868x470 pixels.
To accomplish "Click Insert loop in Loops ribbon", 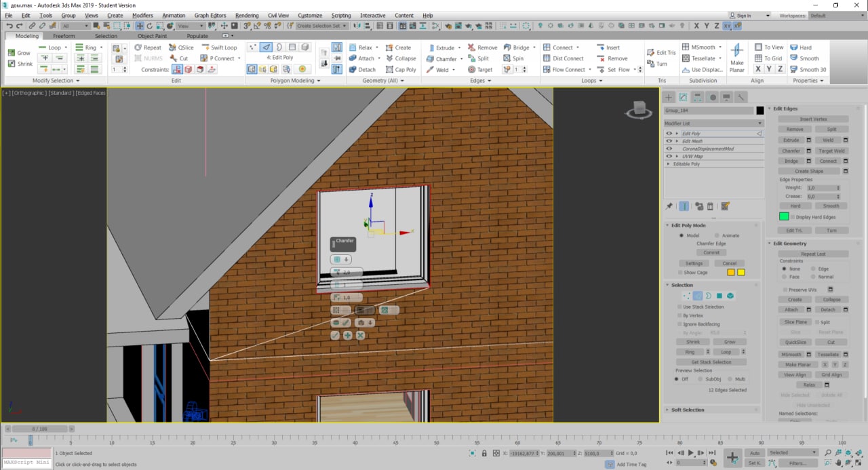I will coord(608,47).
